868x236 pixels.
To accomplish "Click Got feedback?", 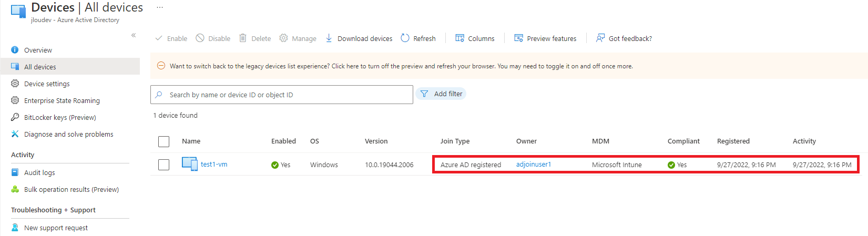I will pyautogui.click(x=624, y=38).
